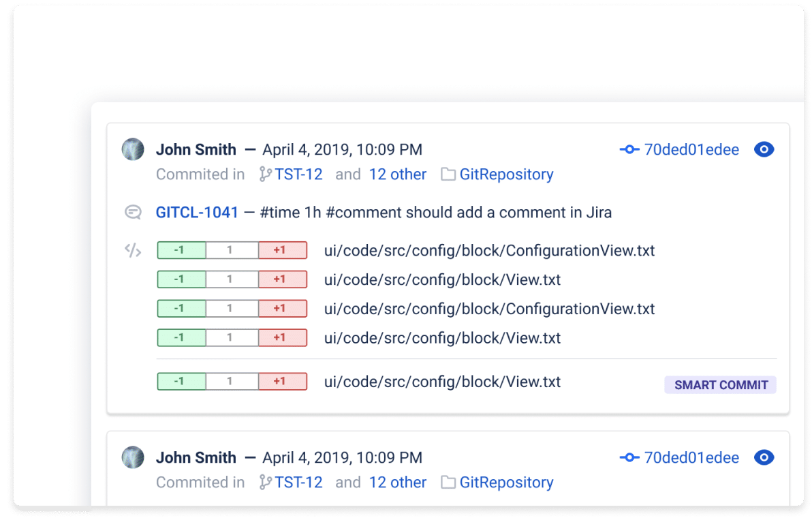Click the speech bubble comment icon

133,212
